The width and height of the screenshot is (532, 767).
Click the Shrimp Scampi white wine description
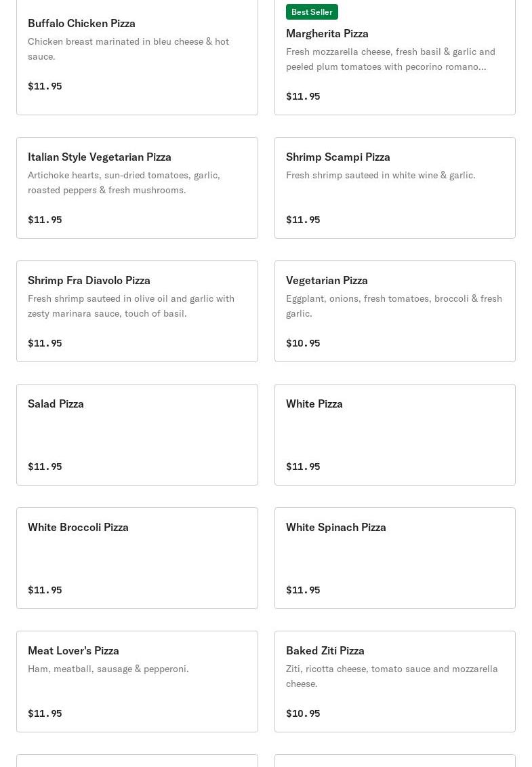(381, 175)
